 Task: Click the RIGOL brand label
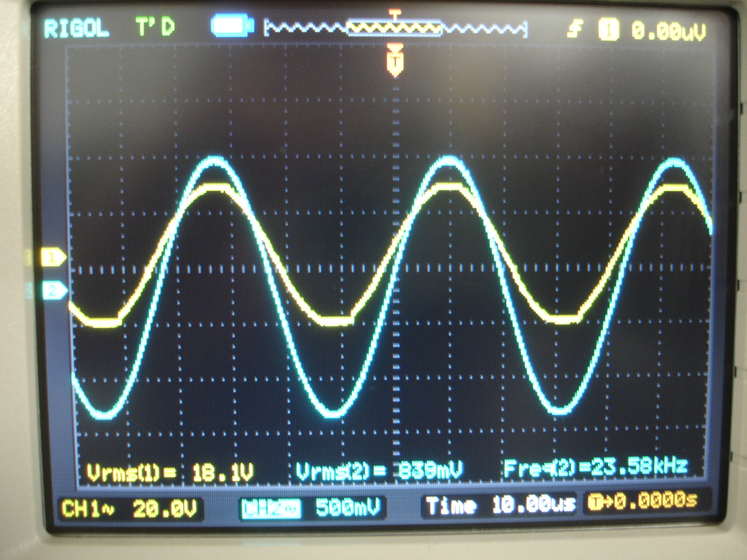click(x=76, y=29)
